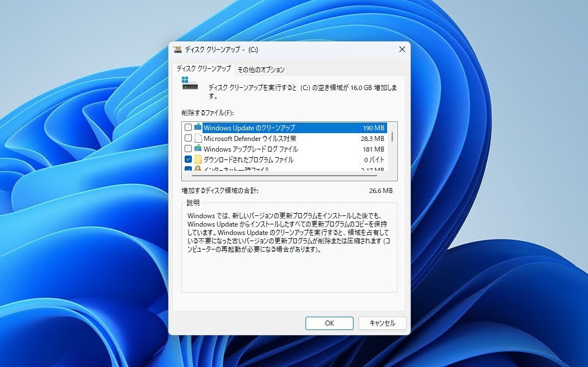
Task: Click the 28.3 MB size value
Action: pyautogui.click(x=373, y=138)
